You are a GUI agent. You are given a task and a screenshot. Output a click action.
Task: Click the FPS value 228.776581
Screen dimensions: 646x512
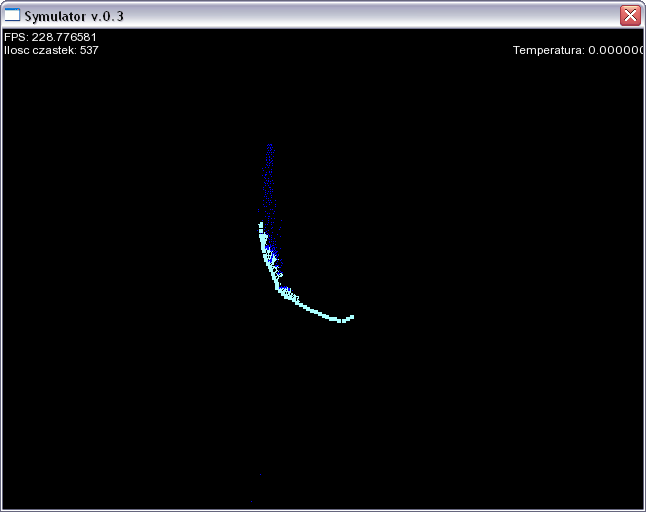(x=64, y=37)
